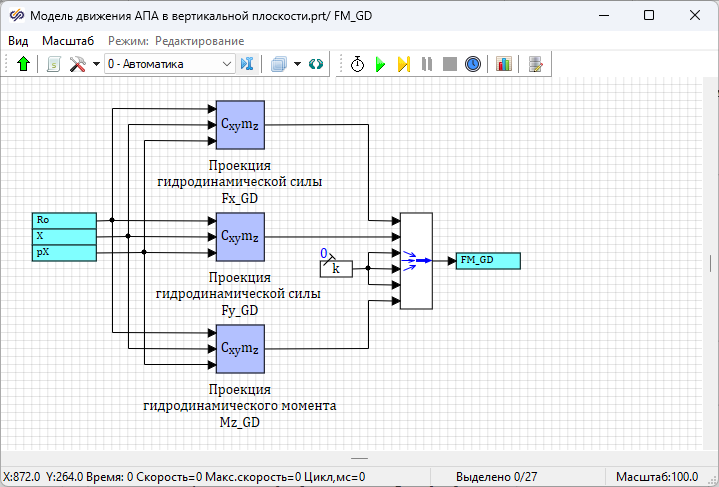Open the bar chart icon
The image size is (719, 487).
click(503, 64)
